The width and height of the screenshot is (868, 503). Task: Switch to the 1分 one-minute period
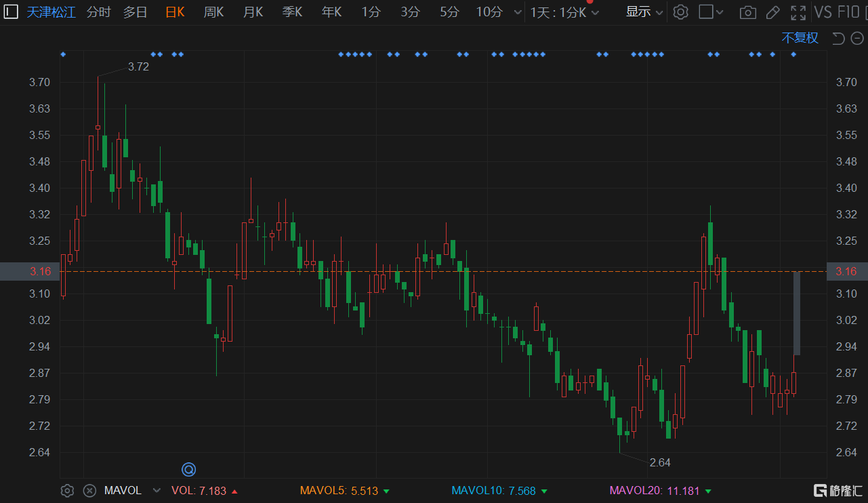tap(371, 12)
